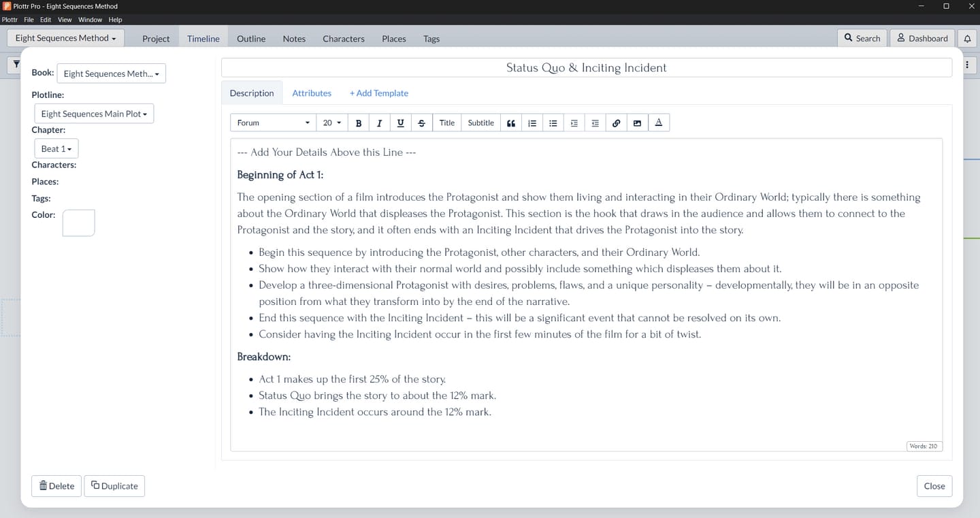Click the Status Quo & Inciting Incident title field
This screenshot has height=518, width=980.
tap(586, 67)
